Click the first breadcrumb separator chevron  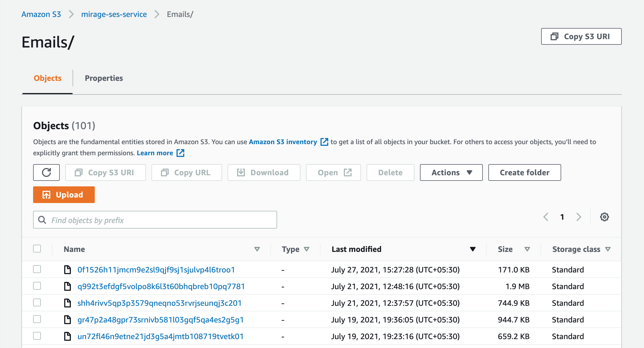(x=71, y=14)
